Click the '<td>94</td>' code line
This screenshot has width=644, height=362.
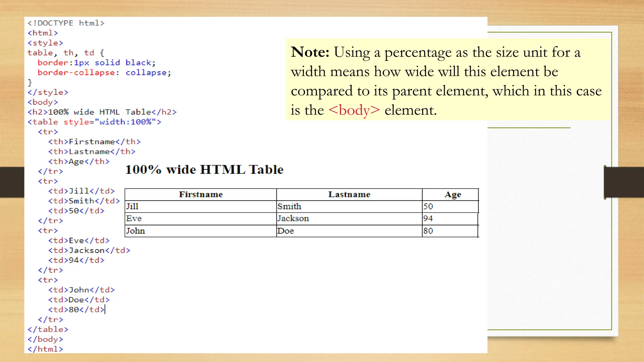pos(76,260)
